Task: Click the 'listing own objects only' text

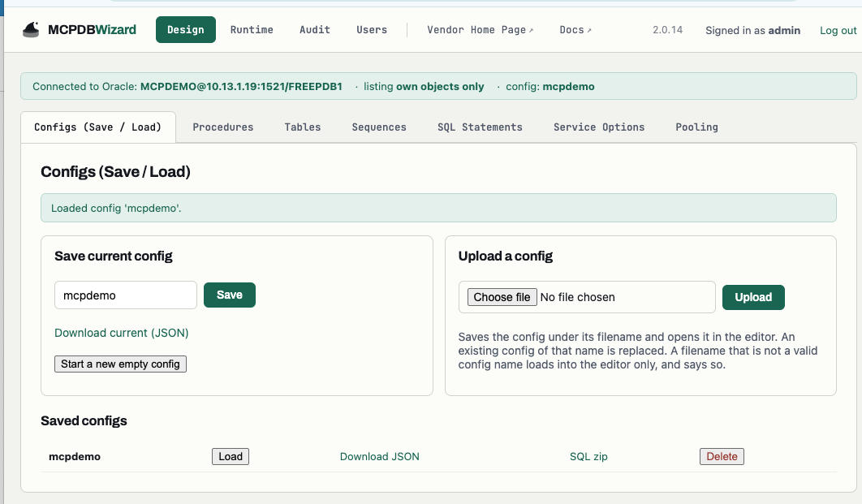Action: tap(424, 86)
